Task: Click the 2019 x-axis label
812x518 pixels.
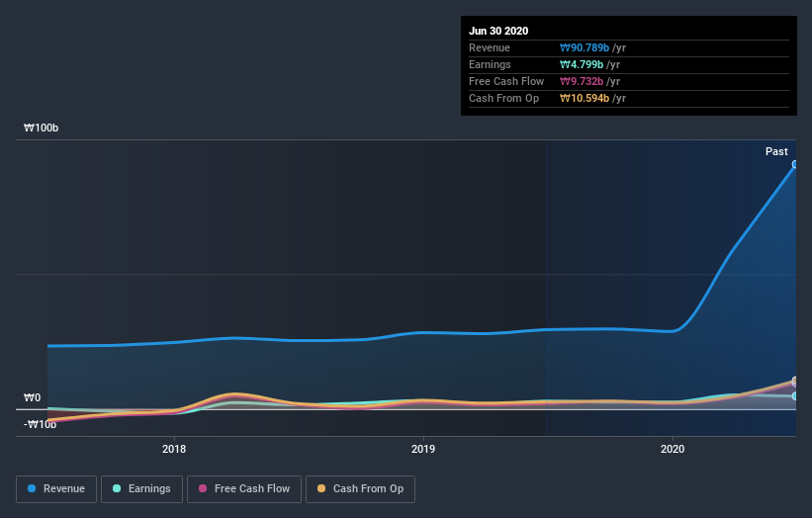Action: click(x=423, y=449)
